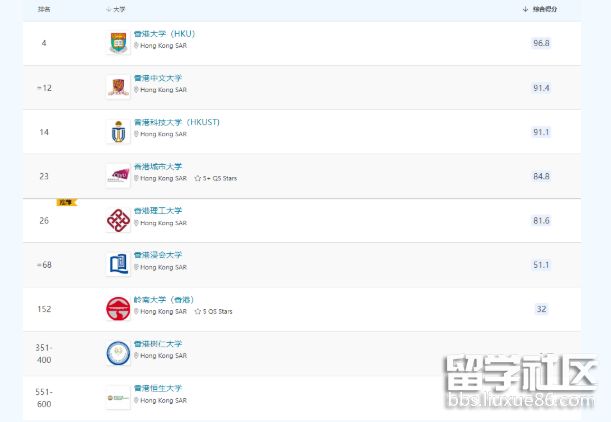Open the HKUST logo
This screenshot has height=422, width=611.
point(118,132)
